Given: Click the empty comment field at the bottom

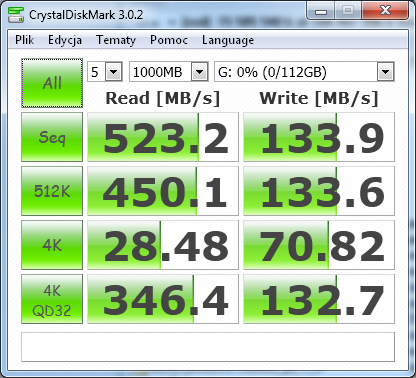Looking at the screenshot, I should click(x=208, y=347).
